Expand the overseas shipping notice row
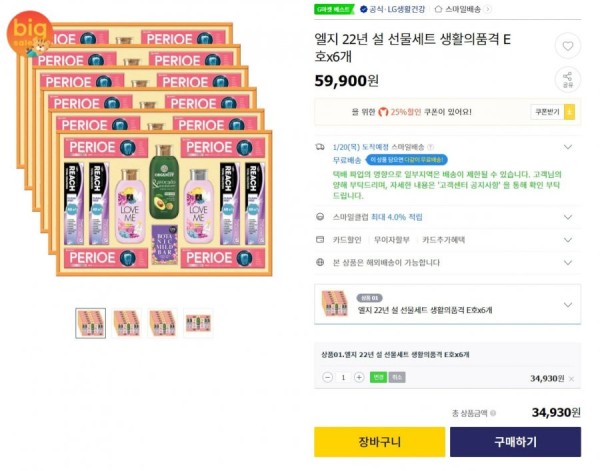 [447, 262]
